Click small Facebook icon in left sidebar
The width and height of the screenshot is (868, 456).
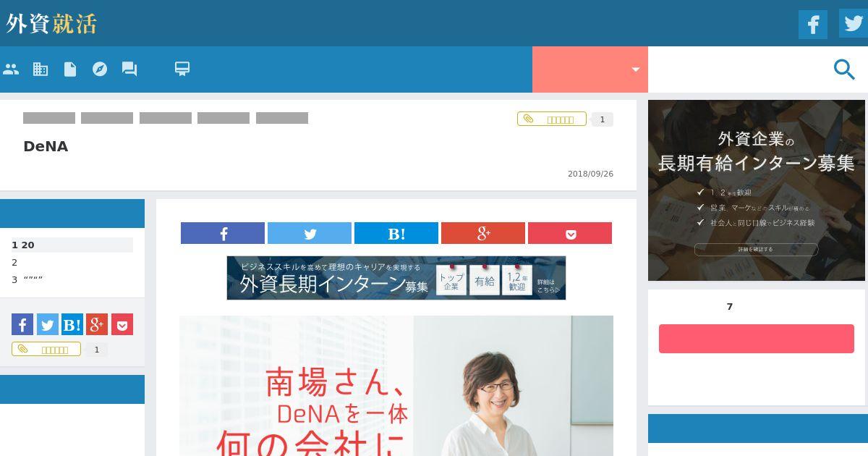tap(22, 324)
